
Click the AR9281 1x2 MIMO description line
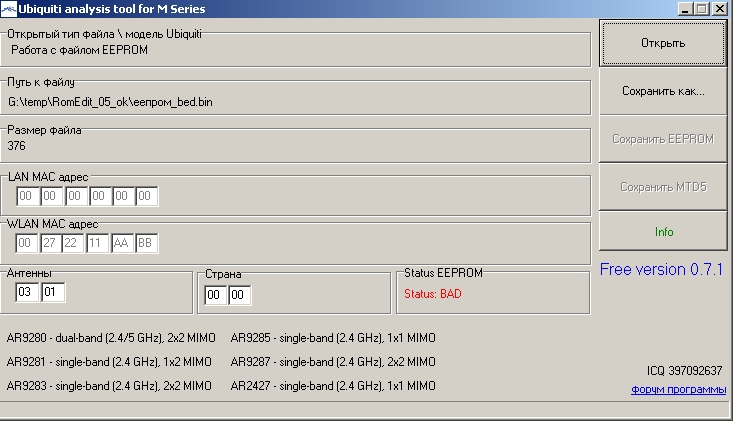click(109, 362)
